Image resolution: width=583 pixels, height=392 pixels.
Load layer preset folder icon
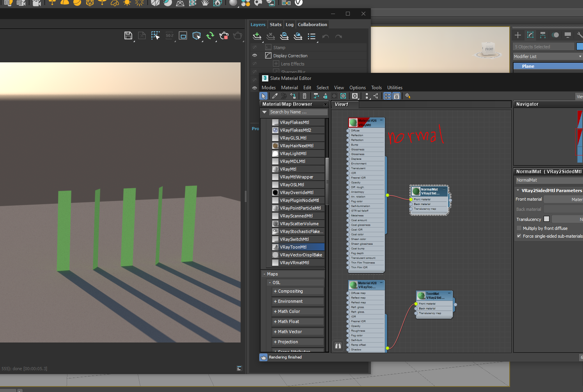298,36
